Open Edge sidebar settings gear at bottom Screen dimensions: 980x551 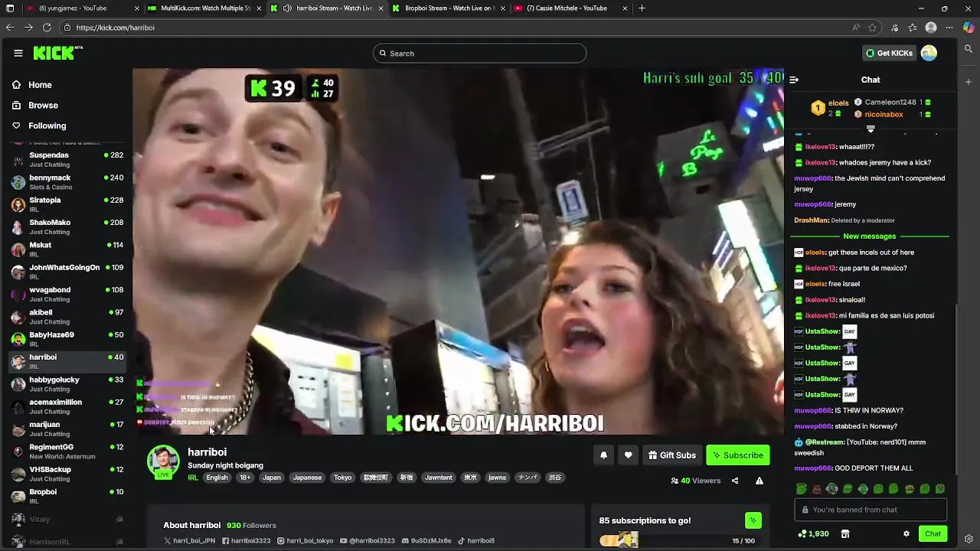pyautogui.click(x=969, y=539)
